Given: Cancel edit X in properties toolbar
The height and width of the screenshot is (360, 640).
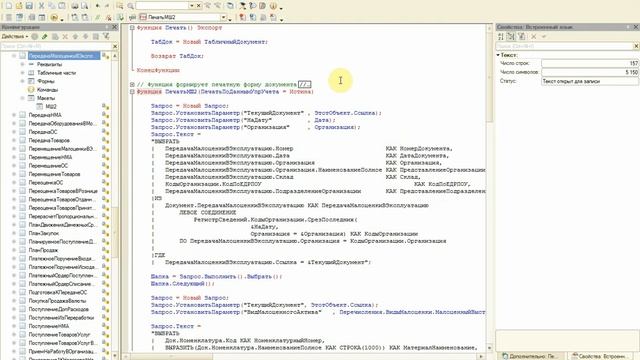Looking at the screenshot, I should (x=533, y=36).
